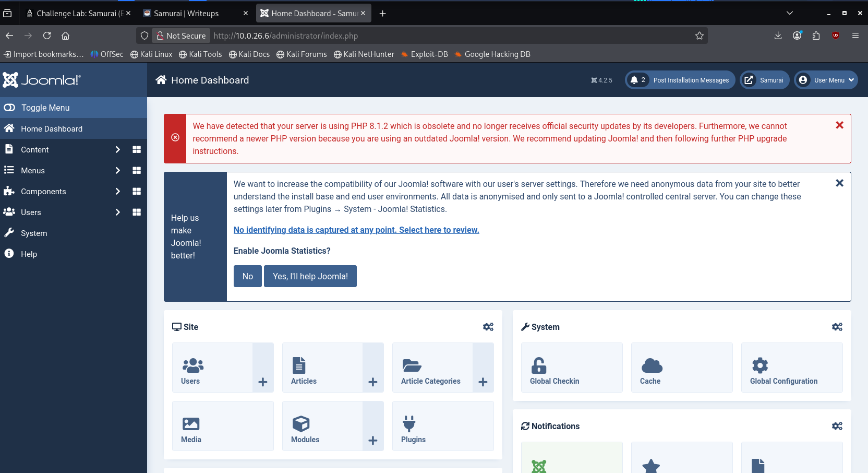Click the Not Secure site indicator

click(181, 36)
